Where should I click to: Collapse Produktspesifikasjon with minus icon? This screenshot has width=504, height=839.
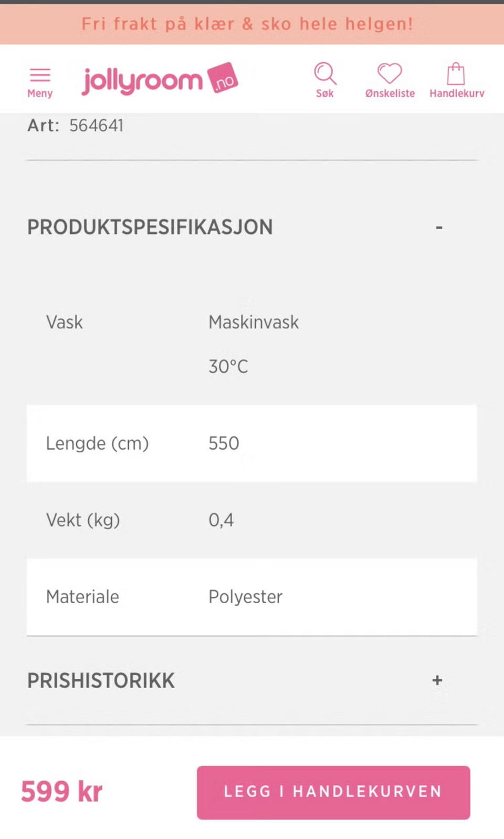438,227
